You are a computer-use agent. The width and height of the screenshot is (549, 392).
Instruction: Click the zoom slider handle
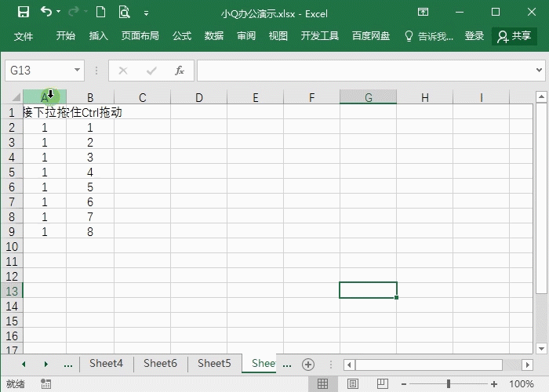pos(449,384)
